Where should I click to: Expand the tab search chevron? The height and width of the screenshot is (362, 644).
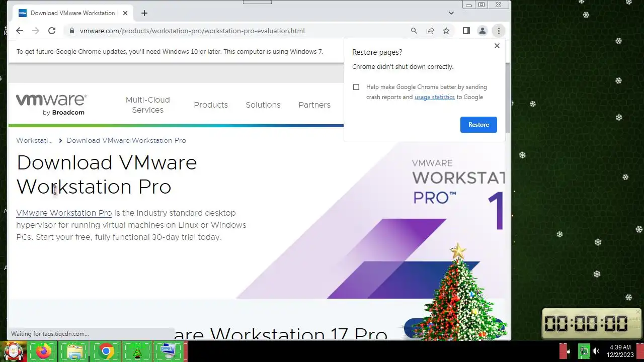pyautogui.click(x=451, y=13)
